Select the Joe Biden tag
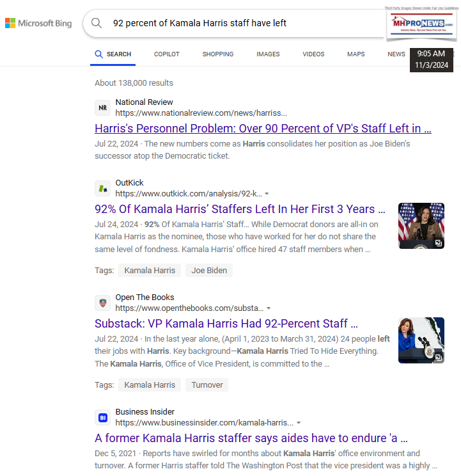 pos(209,270)
